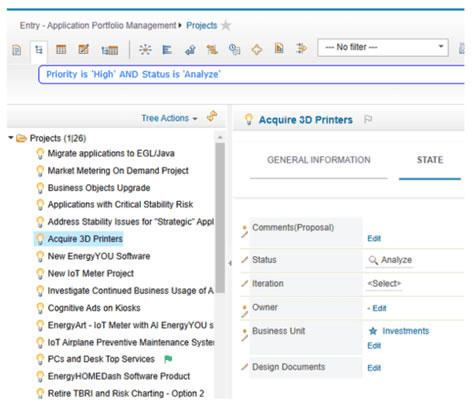
Task: Toggle the green flag on PCs and Desk Top Services
Action: (x=168, y=359)
